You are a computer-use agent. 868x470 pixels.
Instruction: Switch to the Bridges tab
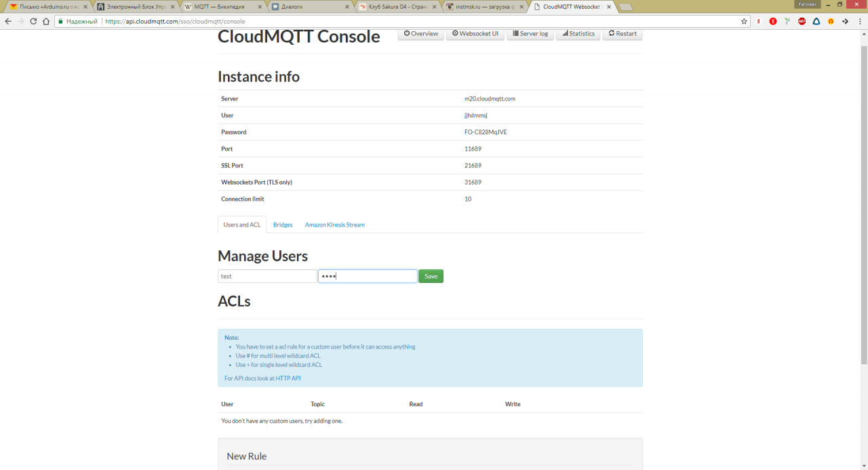coord(283,224)
